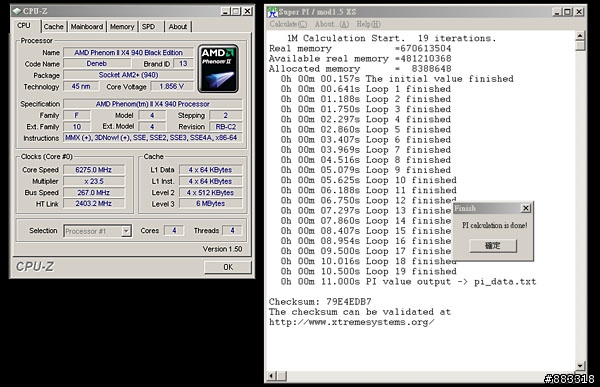Click the Ext. Family value 10
This screenshot has height=387, width=600.
(x=77, y=126)
